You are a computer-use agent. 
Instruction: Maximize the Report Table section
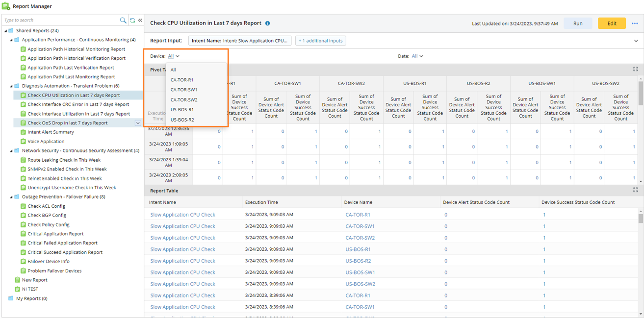point(635,190)
